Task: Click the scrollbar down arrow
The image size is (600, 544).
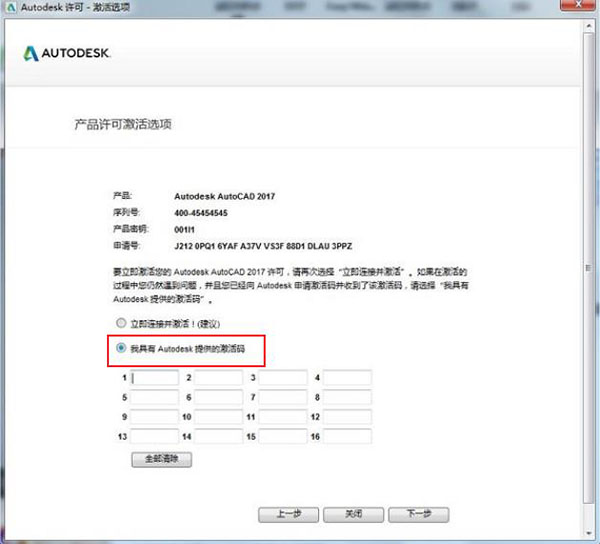Action: [x=589, y=533]
